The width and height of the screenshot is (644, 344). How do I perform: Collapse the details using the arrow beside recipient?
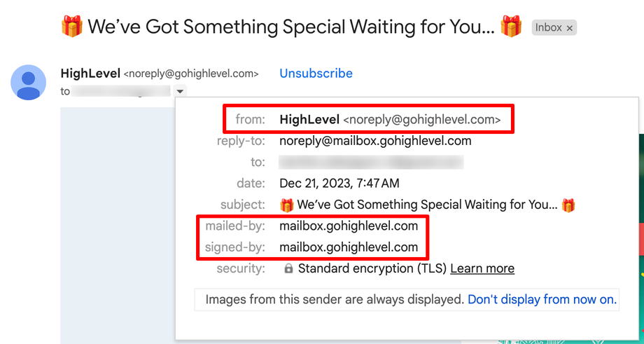181,91
